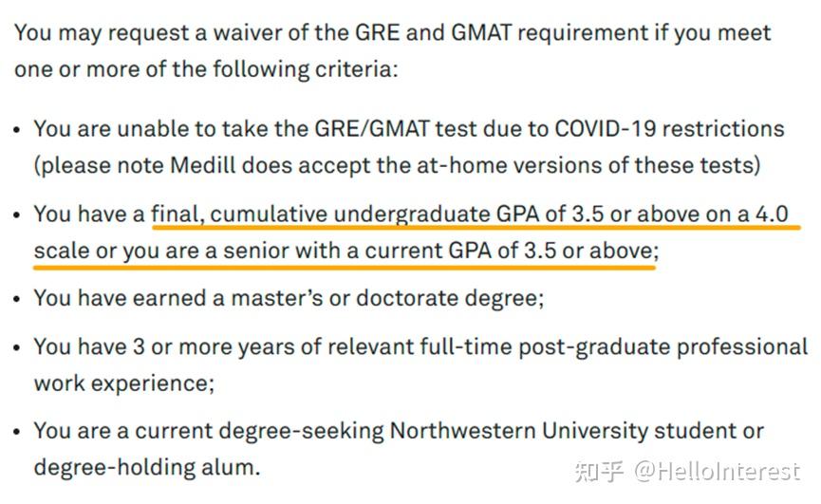This screenshot has width=821, height=504.
Task: Click the bullet before the Northwestern University student item
Action: [x=19, y=431]
